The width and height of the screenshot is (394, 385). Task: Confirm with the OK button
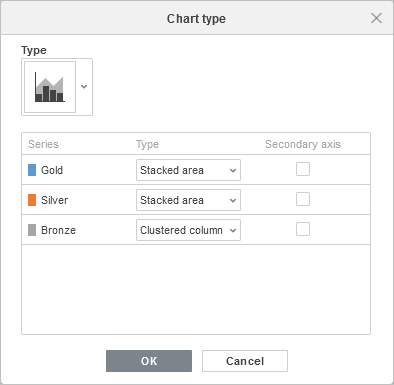tap(149, 361)
